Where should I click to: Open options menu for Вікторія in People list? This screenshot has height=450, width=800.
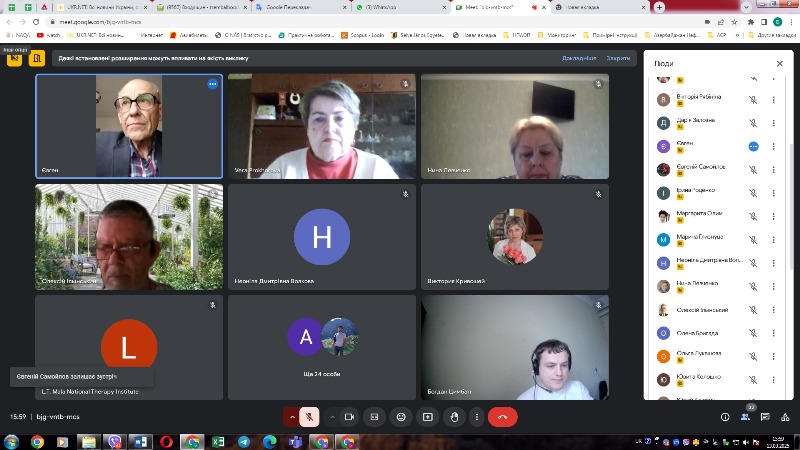(773, 100)
